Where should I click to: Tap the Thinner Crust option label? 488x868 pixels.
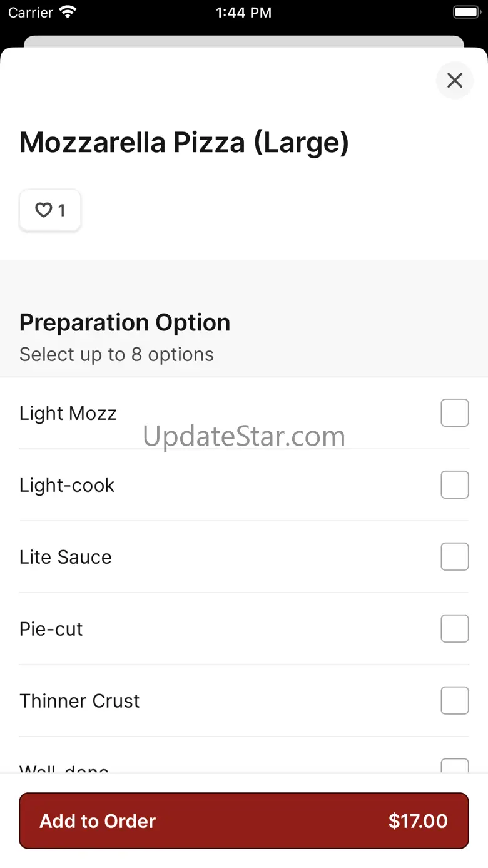[x=79, y=701]
